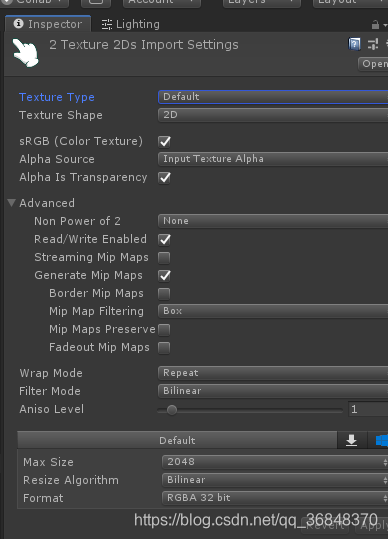The image size is (388, 539).
Task: Toggle the sRGB (Color Texture) checkbox
Action: [x=164, y=141]
